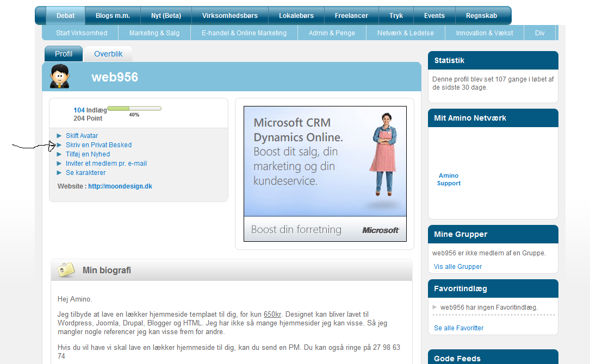Open E-handel & Online Marketing category
This screenshot has height=364, width=590.
pyautogui.click(x=244, y=33)
